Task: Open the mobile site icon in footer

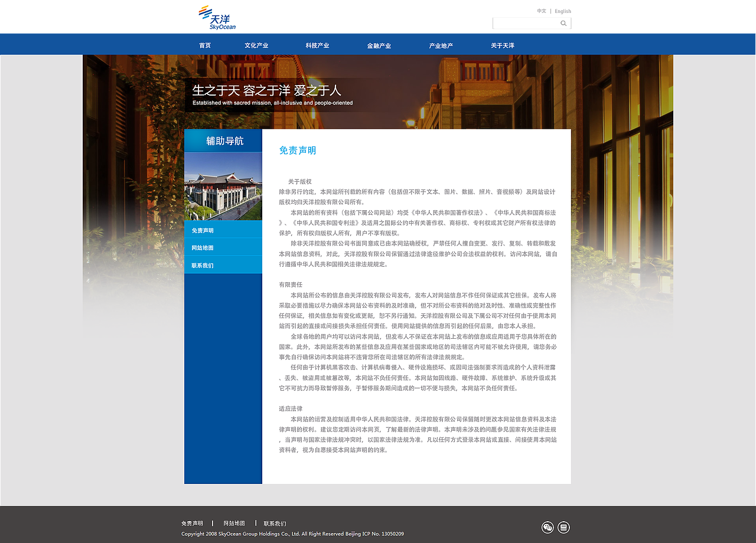Action: coord(563,528)
